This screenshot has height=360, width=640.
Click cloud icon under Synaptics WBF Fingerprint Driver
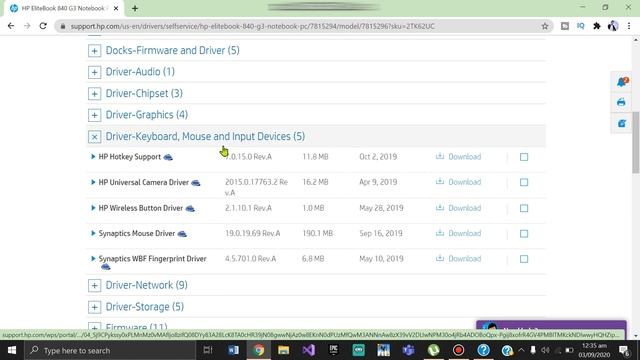click(x=106, y=267)
